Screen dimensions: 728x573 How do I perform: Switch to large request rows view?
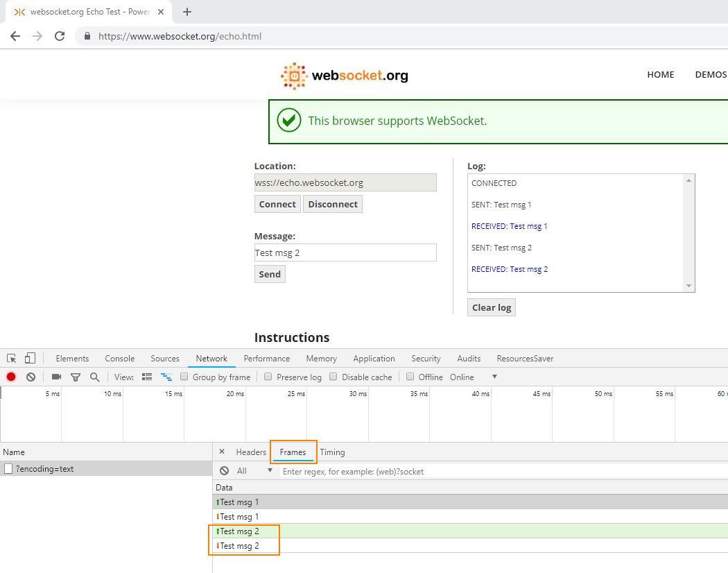[147, 377]
